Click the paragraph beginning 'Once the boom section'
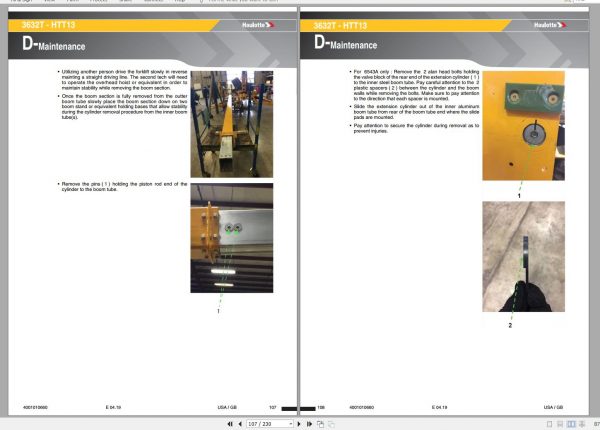The width and height of the screenshot is (600, 430). [123, 107]
